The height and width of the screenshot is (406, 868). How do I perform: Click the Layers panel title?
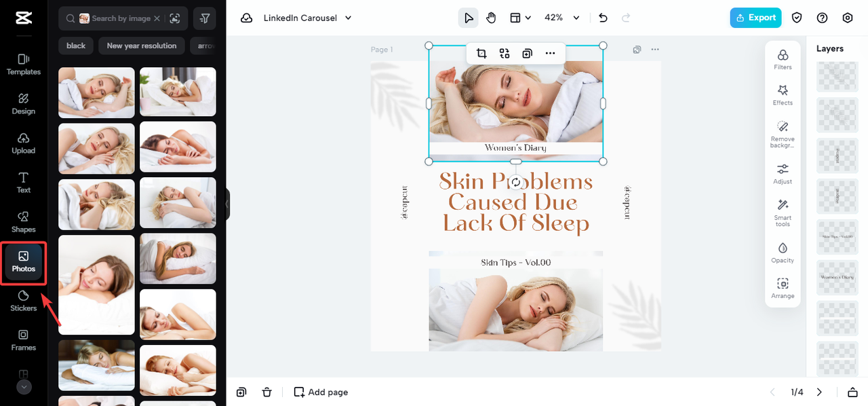click(x=830, y=48)
